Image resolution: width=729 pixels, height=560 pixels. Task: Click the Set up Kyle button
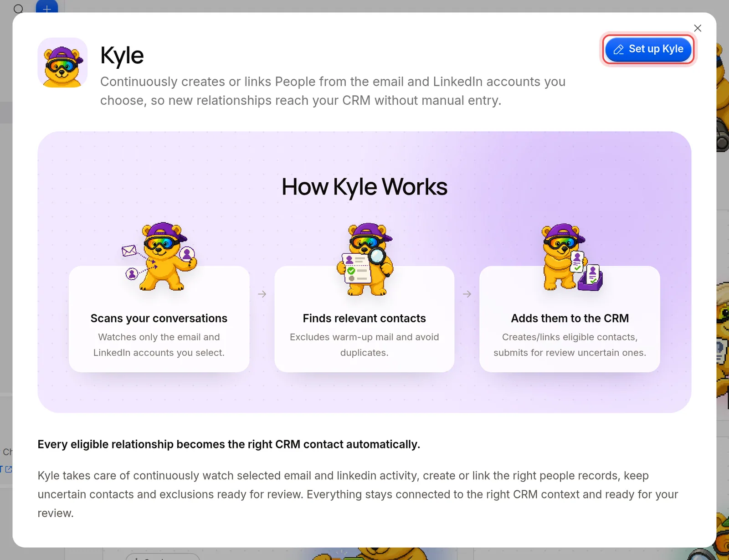[x=648, y=49]
